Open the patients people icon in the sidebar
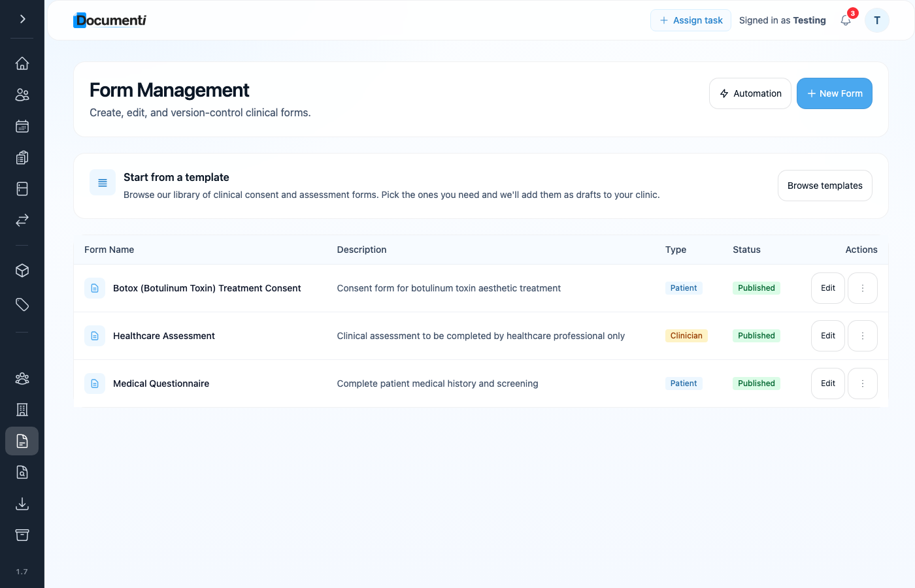Screen dimensions: 915x588 click(22, 95)
